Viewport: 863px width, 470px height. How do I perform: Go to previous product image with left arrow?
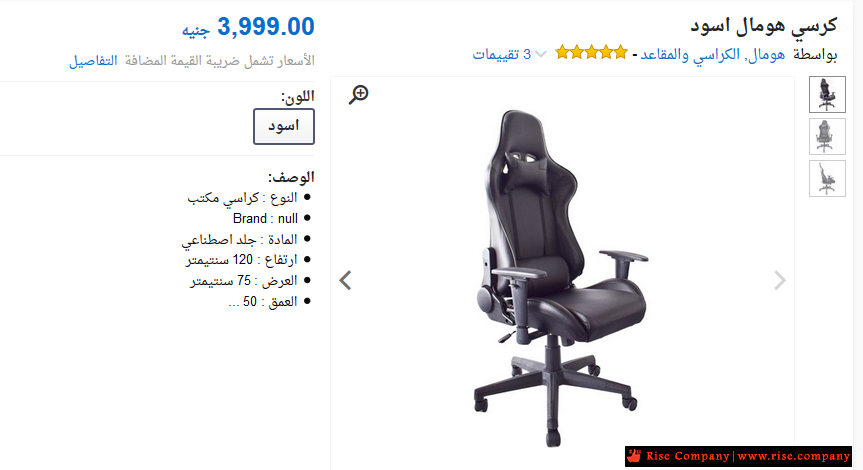click(x=345, y=280)
